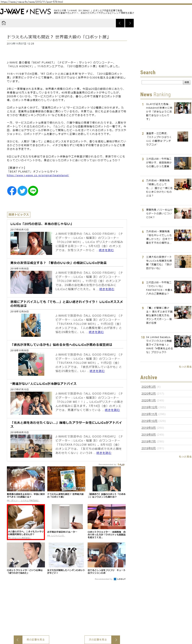Open the J-WAVE NEWS logo
The width and height of the screenshot is (192, 644).
26,11
